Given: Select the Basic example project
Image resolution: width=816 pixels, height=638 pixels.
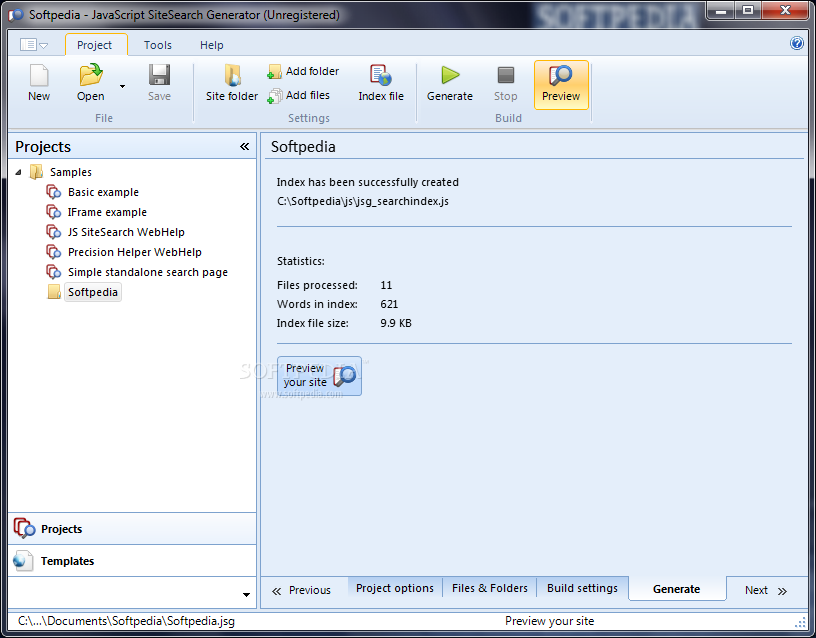Looking at the screenshot, I should pyautogui.click(x=103, y=192).
